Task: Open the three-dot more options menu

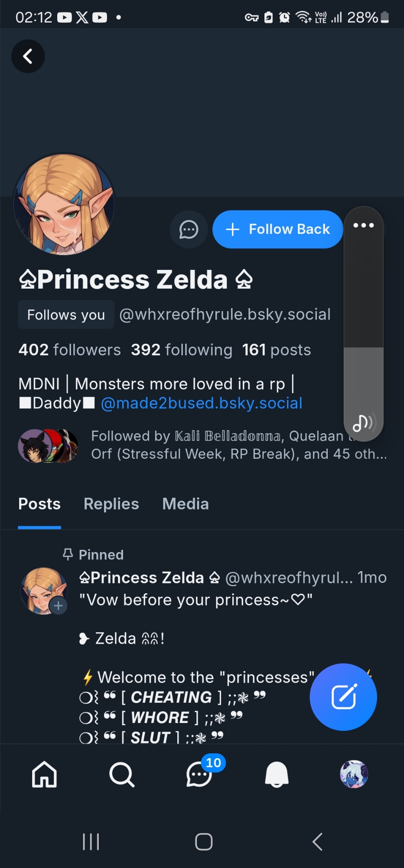Action: click(x=363, y=225)
